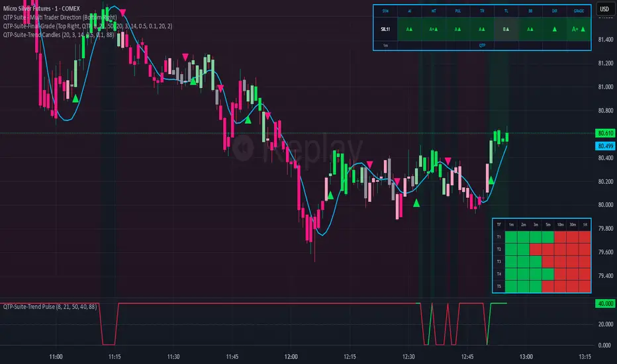Click the 12:00 label on time axis
The image size is (617, 364).
(291, 357)
